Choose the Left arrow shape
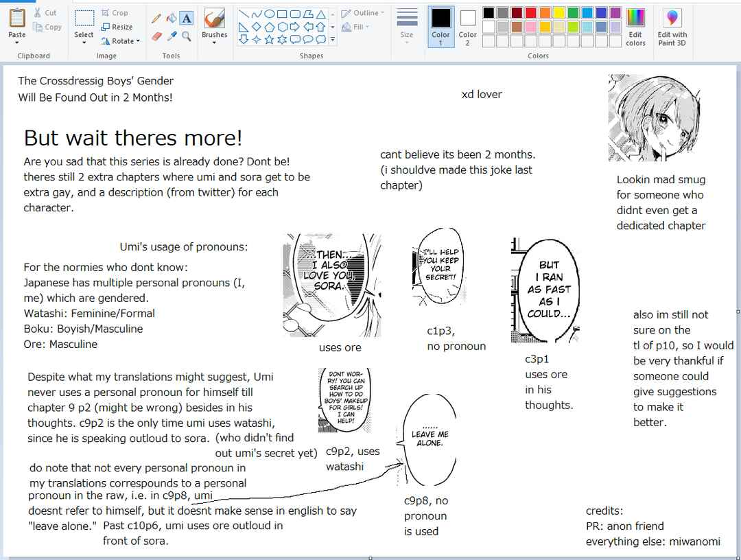741x560 pixels. click(x=307, y=27)
